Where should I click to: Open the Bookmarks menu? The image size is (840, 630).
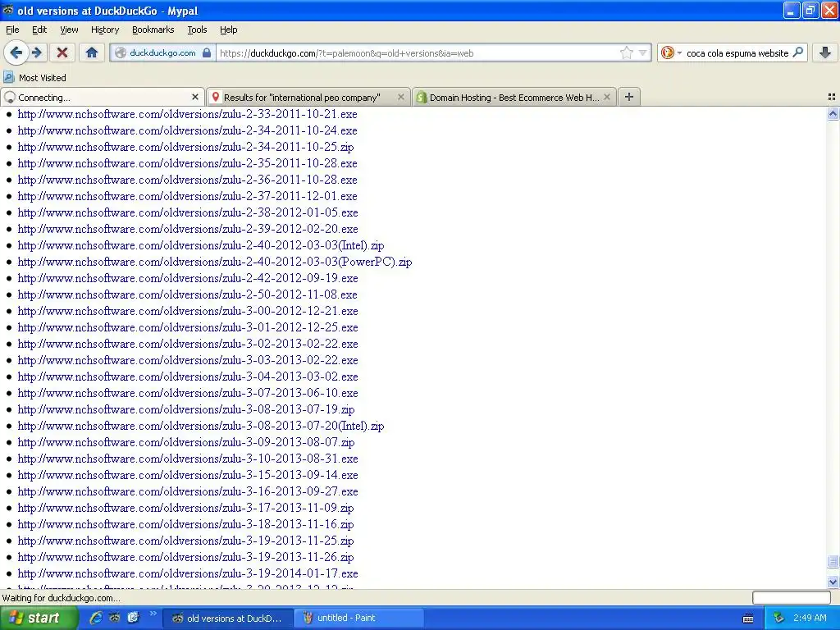click(x=153, y=30)
